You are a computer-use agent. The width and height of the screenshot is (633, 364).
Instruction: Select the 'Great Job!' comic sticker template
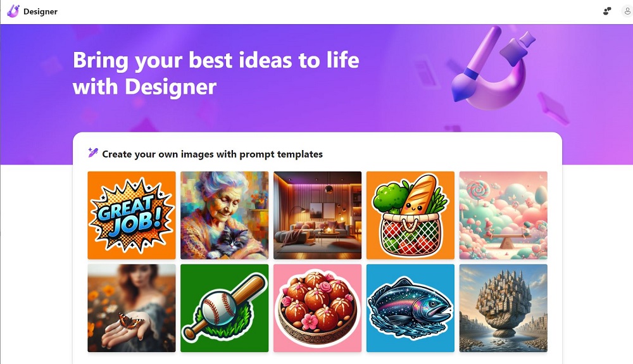coord(132,215)
